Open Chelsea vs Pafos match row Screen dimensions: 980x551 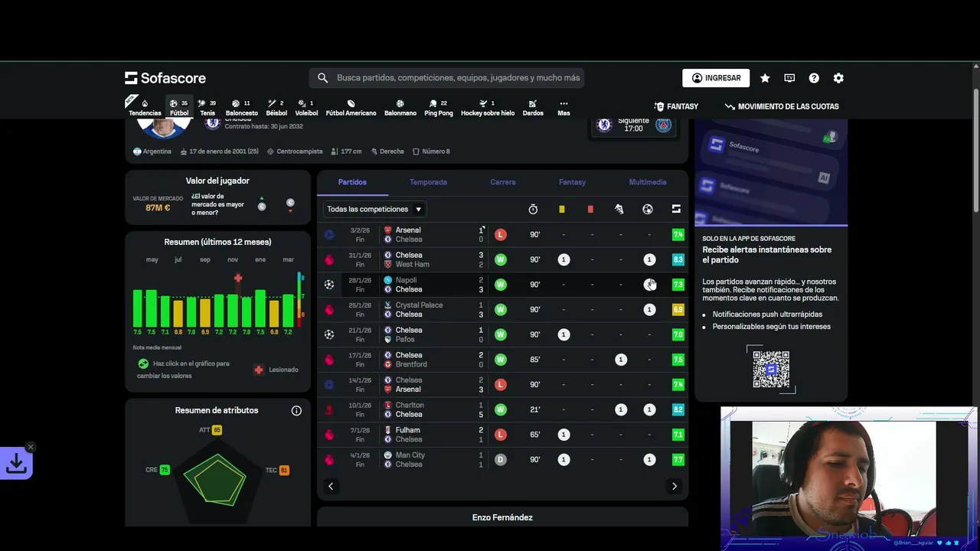coord(503,334)
